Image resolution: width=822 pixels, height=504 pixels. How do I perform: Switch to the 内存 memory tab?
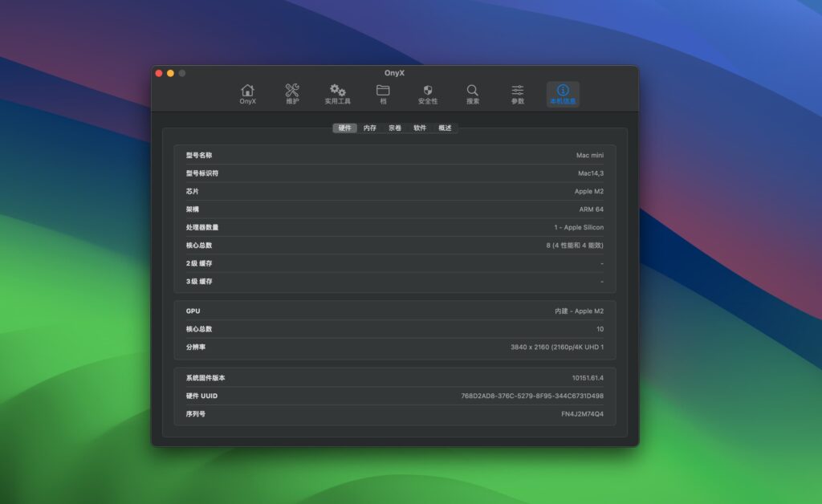pyautogui.click(x=369, y=128)
